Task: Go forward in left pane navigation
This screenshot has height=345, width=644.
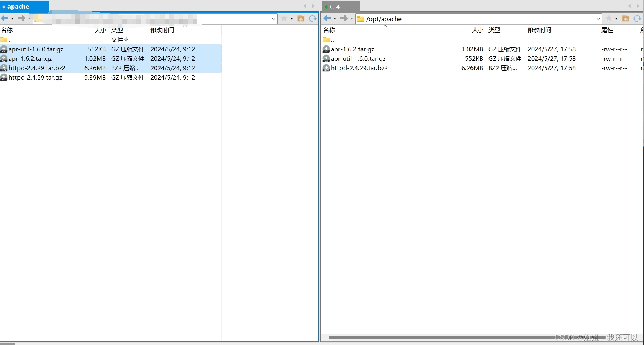Action: click(22, 18)
